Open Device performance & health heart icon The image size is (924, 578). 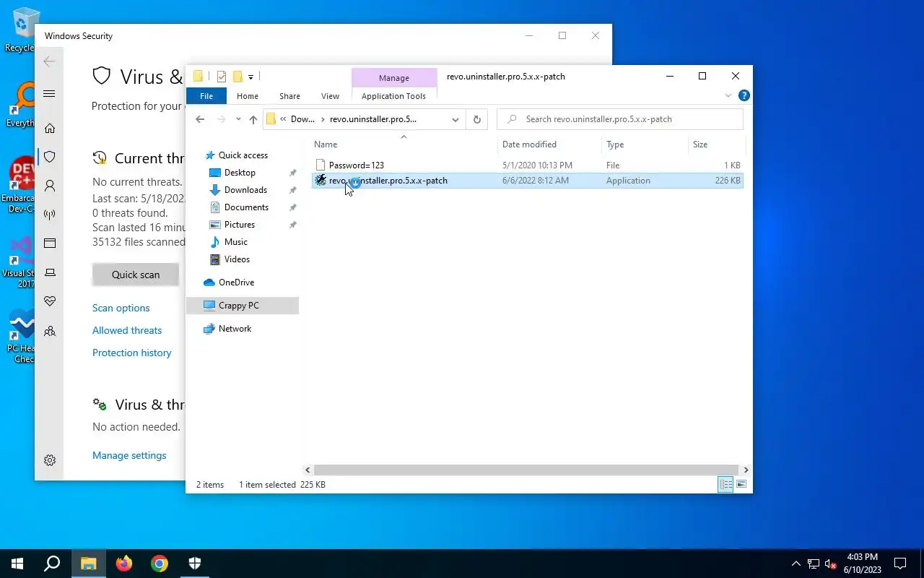pos(50,301)
